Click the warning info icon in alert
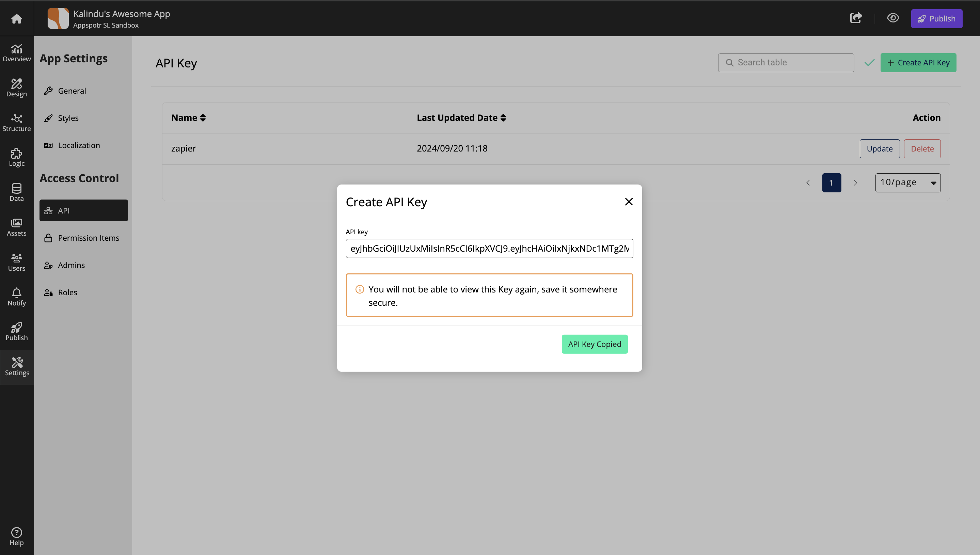 (360, 289)
